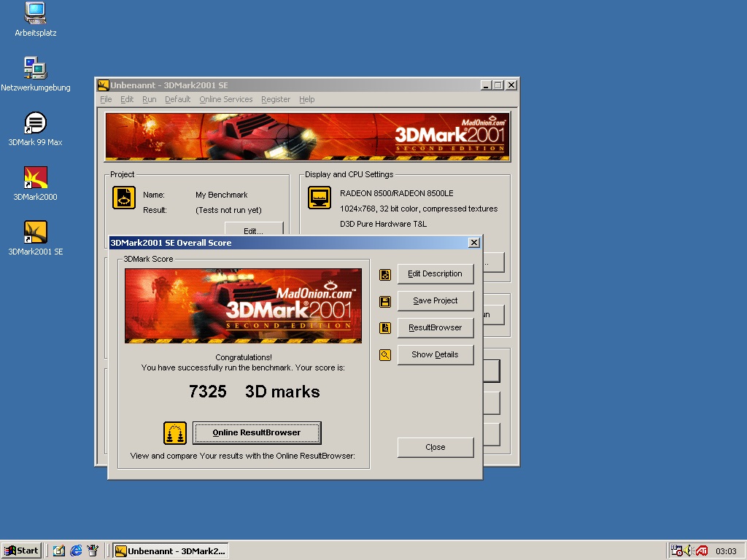Open the Online Services menu
Image resolution: width=747 pixels, height=560 pixels.
click(226, 99)
